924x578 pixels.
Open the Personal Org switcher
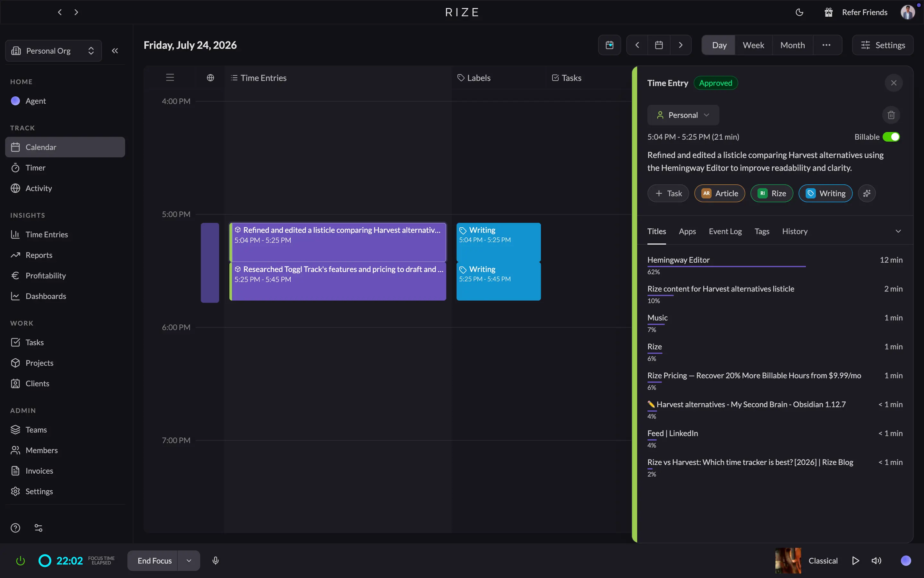click(54, 51)
